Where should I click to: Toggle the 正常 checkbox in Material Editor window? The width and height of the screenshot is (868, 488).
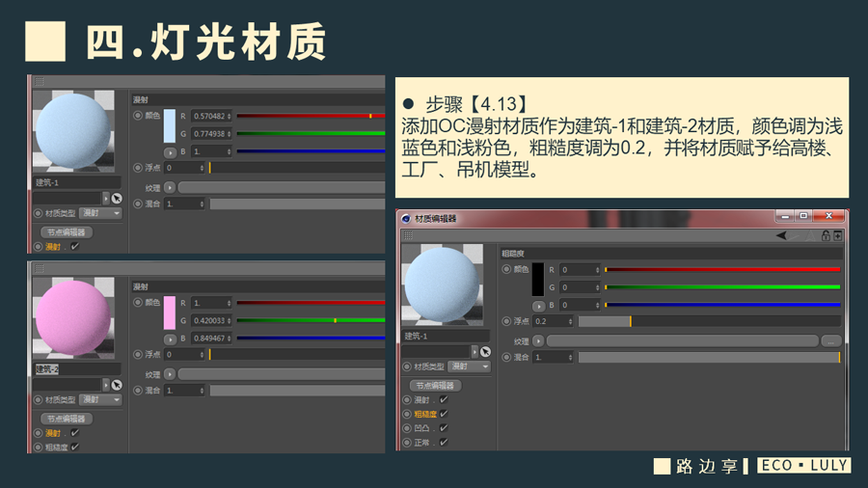[444, 443]
